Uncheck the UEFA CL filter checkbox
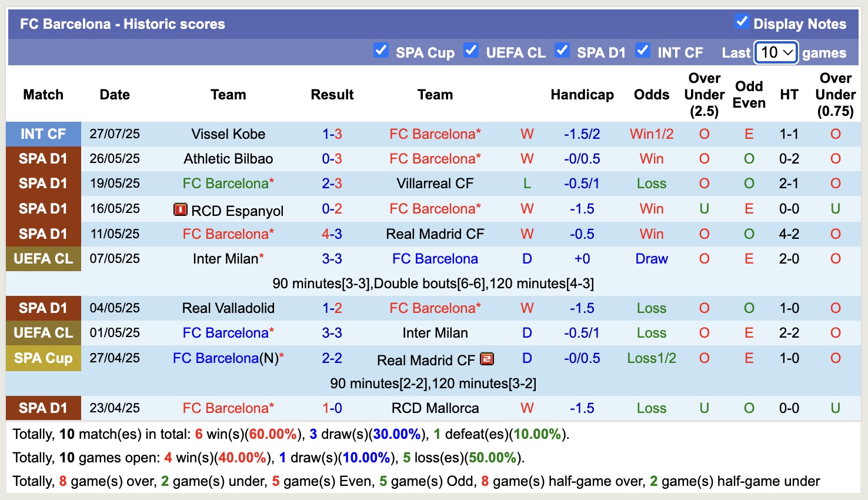This screenshot has width=868, height=500. pyautogui.click(x=471, y=51)
